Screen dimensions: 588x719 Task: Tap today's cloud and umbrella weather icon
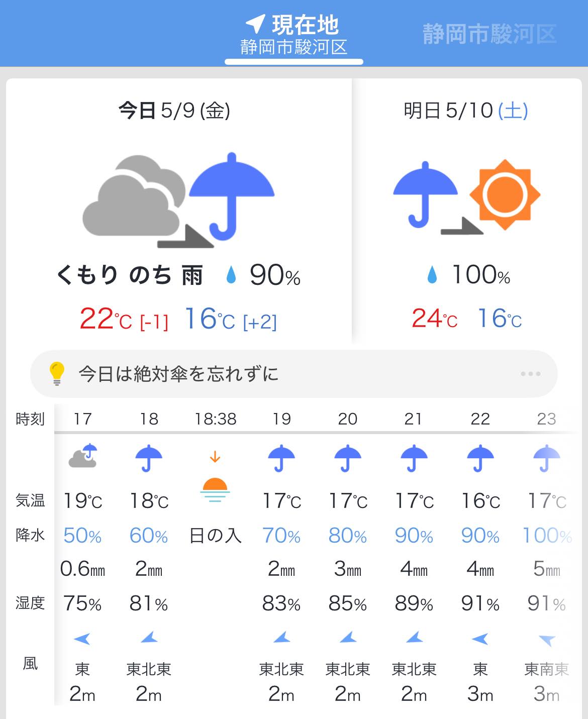tap(178, 200)
